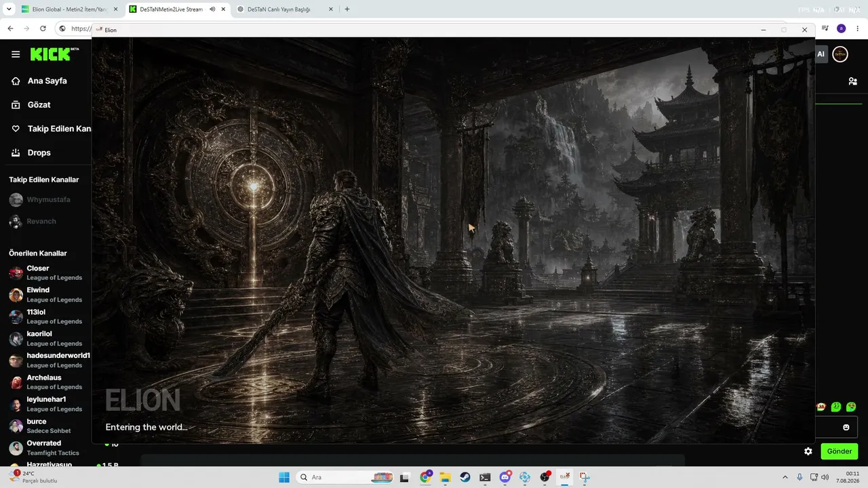Close the DeSTaN Canlı Yayın Başlığı tab

tap(331, 9)
